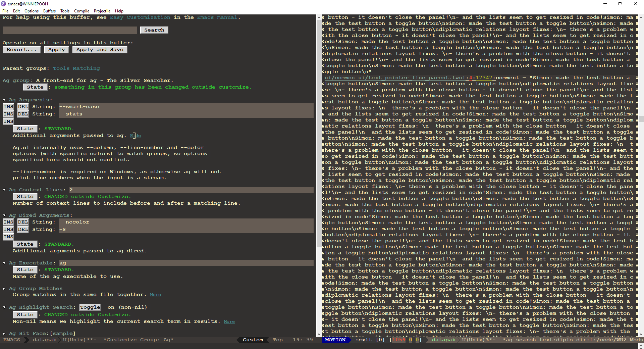The width and height of the screenshot is (644, 349).
Task: Click the Search button
Action: 154,30
